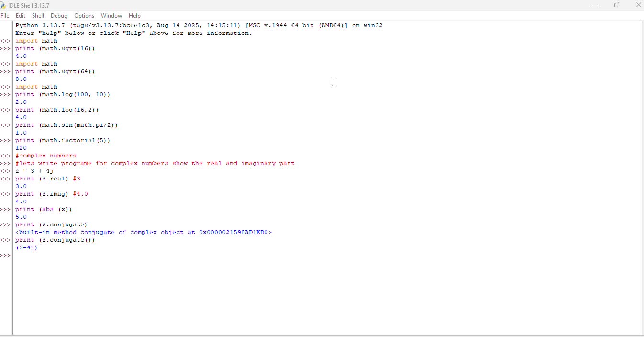Screen dimensions: 644x337
Task: Click the z = 3 + 4j assignment line
Action: 34,171
